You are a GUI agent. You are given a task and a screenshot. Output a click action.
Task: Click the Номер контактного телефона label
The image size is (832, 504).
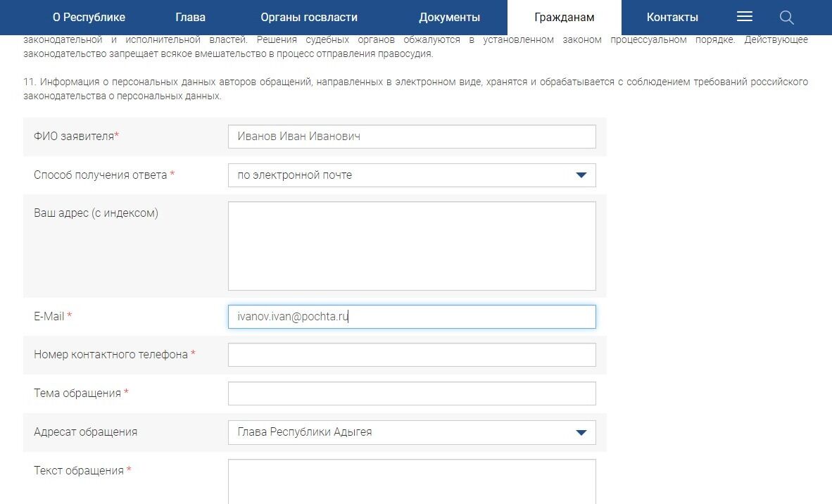pos(111,354)
